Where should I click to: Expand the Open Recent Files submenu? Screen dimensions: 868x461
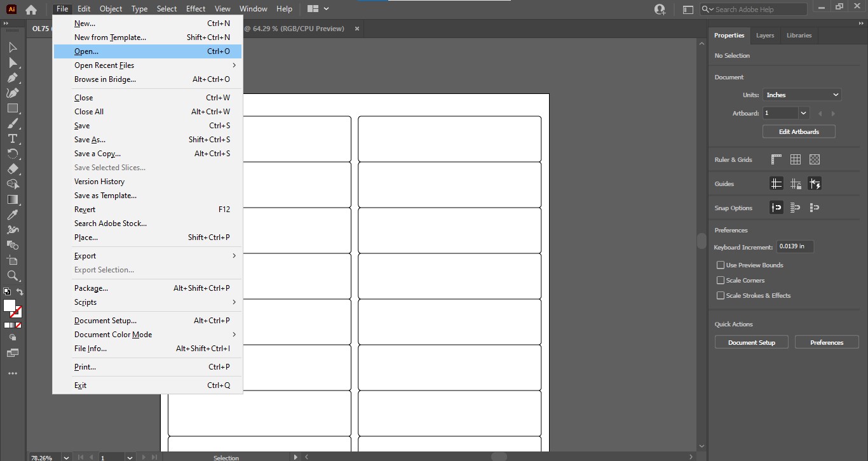(x=147, y=65)
